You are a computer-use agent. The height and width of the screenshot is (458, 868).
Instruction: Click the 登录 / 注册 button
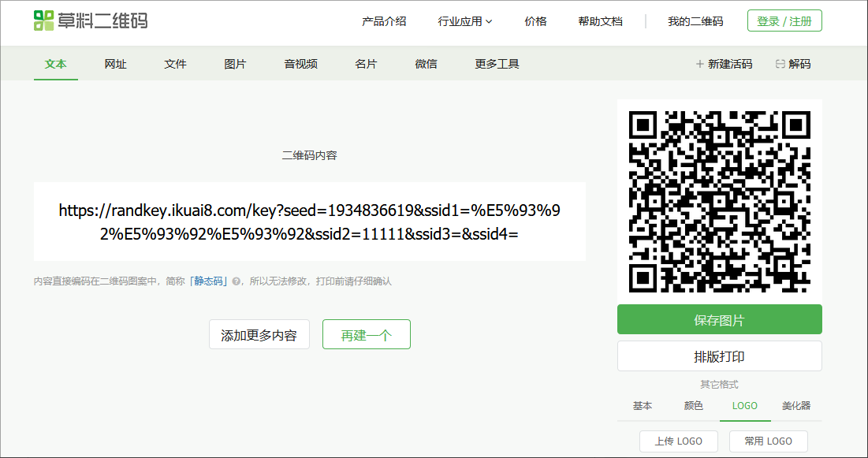click(784, 21)
